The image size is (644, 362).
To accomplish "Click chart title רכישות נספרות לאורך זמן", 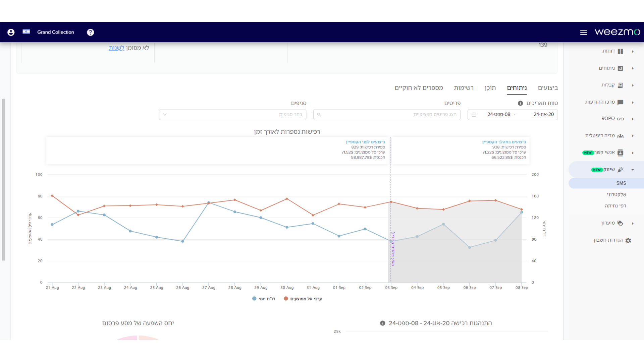I will tap(287, 132).
